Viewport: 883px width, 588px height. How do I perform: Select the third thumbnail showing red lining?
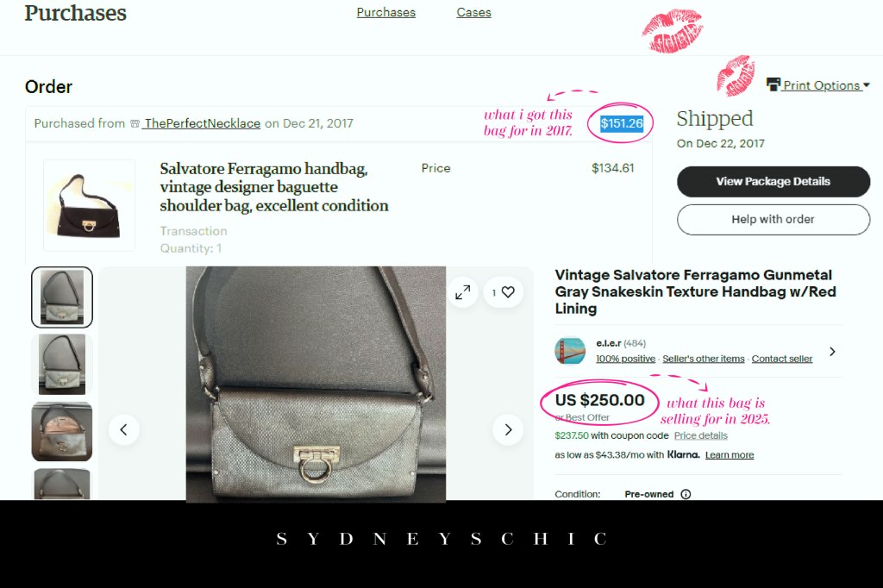tap(62, 431)
